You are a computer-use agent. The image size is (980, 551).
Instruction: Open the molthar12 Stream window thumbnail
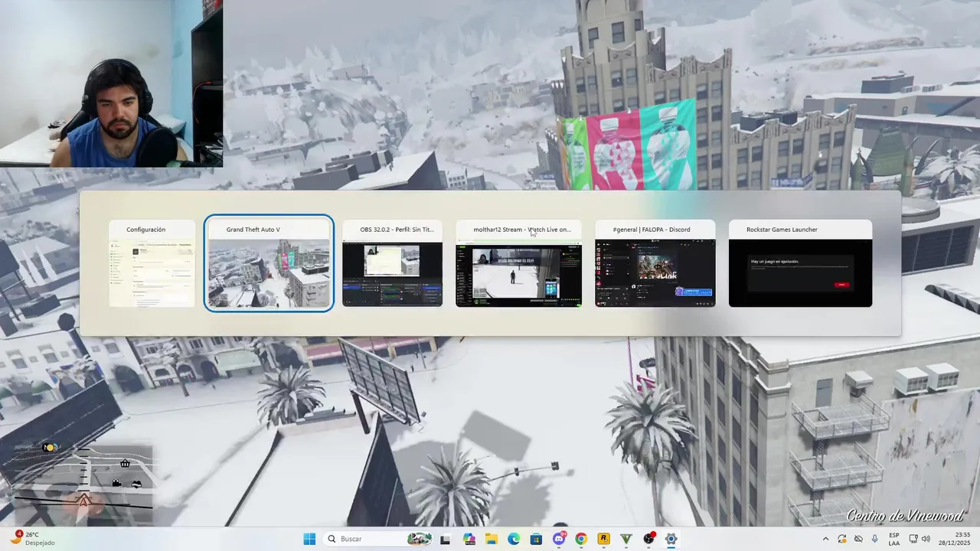point(518,263)
